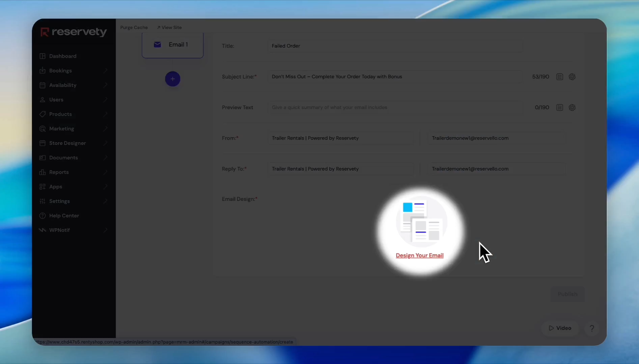Screen dimensions: 639x364
Task: Expand the Availability submenu arrow
Action: (x=105, y=85)
